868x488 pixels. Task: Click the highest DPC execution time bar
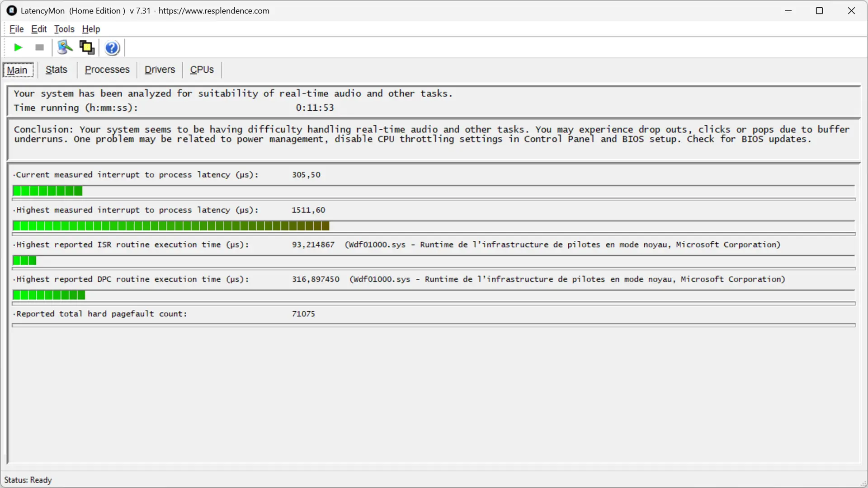coord(434,296)
